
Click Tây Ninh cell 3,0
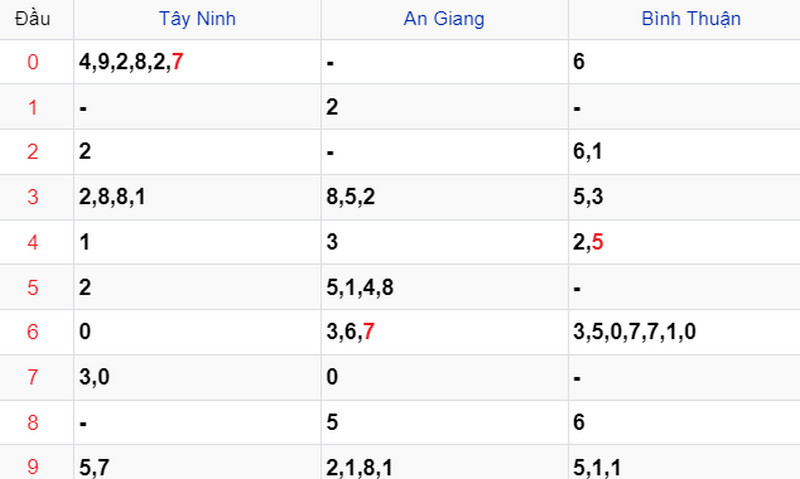tap(93, 376)
